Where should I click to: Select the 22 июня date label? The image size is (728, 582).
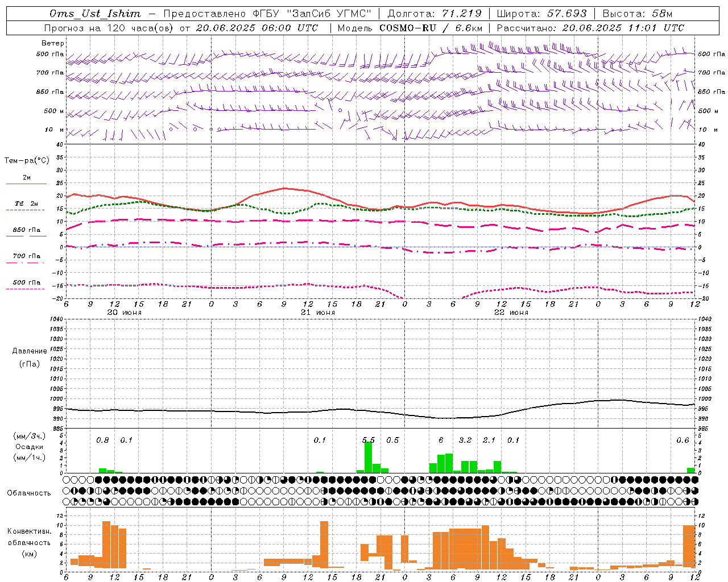pos(511,313)
